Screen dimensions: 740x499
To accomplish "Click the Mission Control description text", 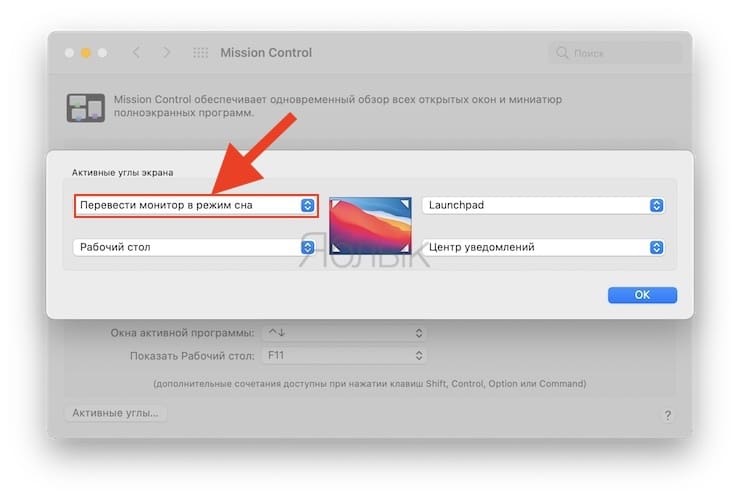I will (x=337, y=106).
